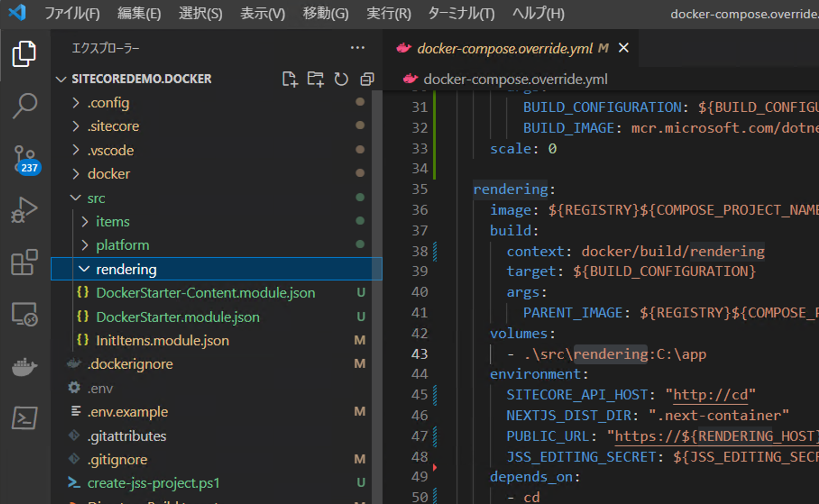819x504 pixels.
Task: Expand the platform folder
Action: pos(85,245)
